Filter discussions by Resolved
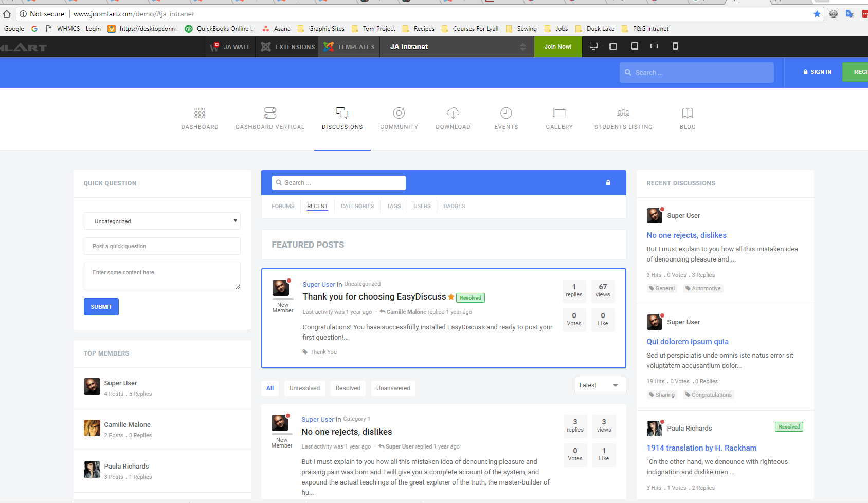This screenshot has width=868, height=503. [348, 388]
